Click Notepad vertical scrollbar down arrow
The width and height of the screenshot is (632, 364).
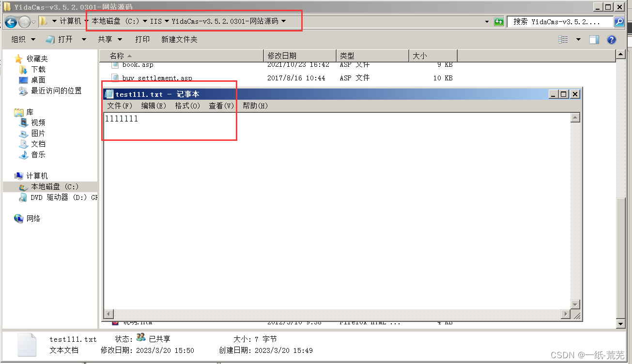(575, 304)
